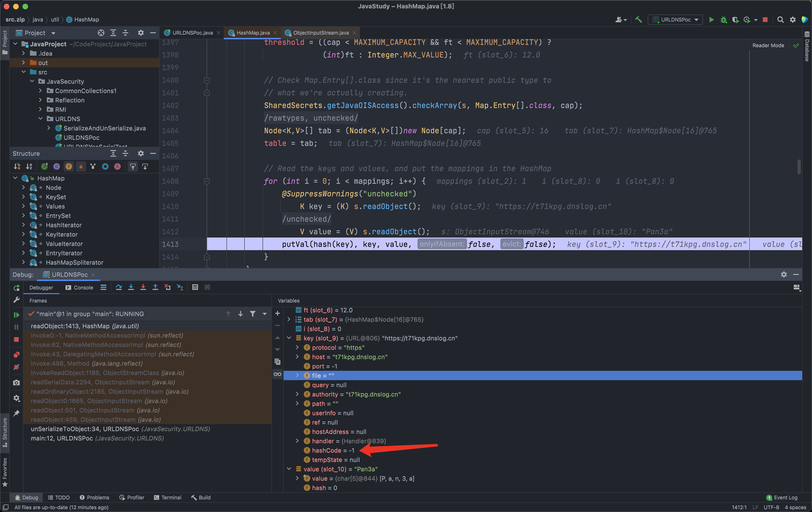Copy value icon in Variables sidebar
The height and width of the screenshot is (512, 812).
click(278, 362)
